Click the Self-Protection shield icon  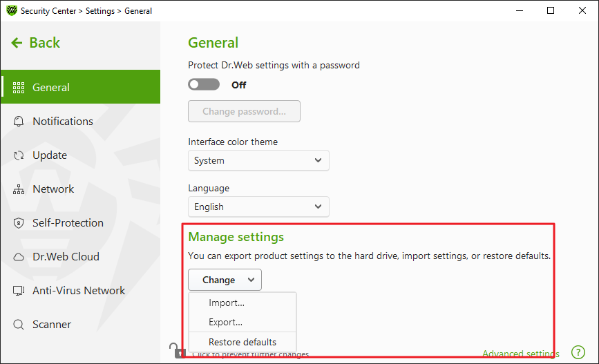coord(19,223)
